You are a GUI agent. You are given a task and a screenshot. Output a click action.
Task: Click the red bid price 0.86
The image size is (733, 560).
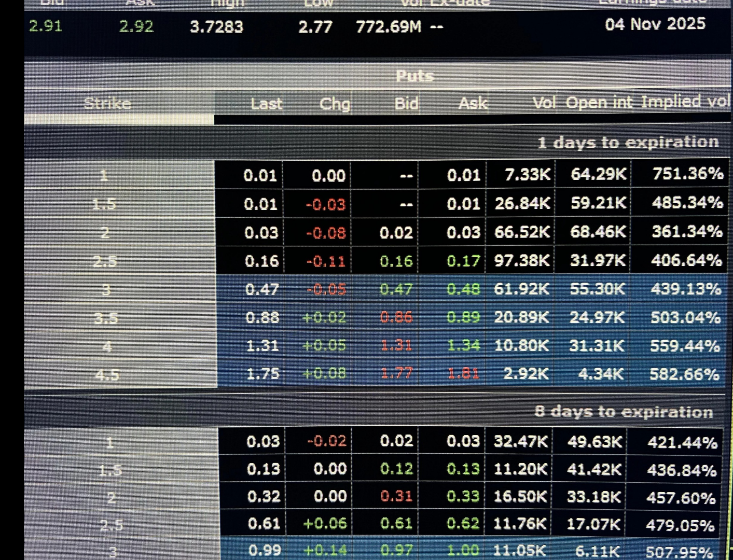pos(396,317)
